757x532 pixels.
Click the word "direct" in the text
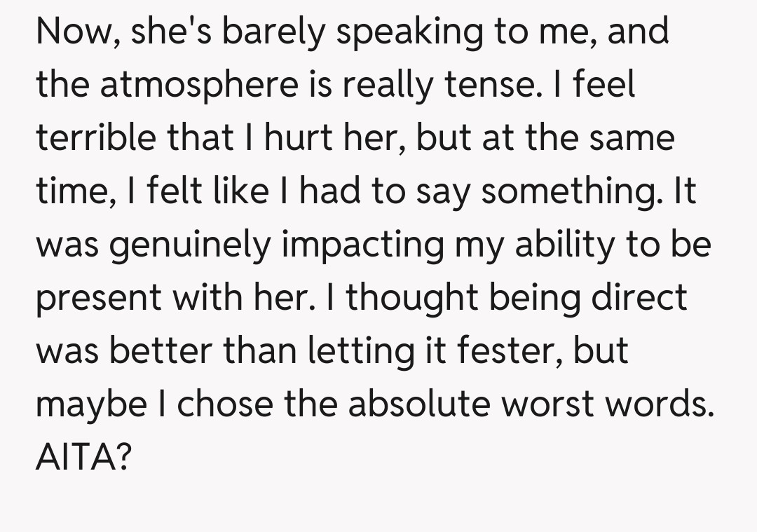639,299
